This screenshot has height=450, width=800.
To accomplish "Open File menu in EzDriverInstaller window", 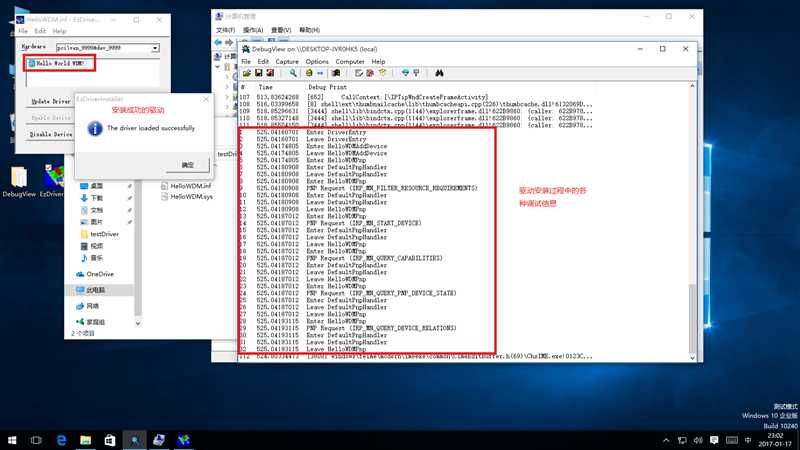I will tap(23, 31).
